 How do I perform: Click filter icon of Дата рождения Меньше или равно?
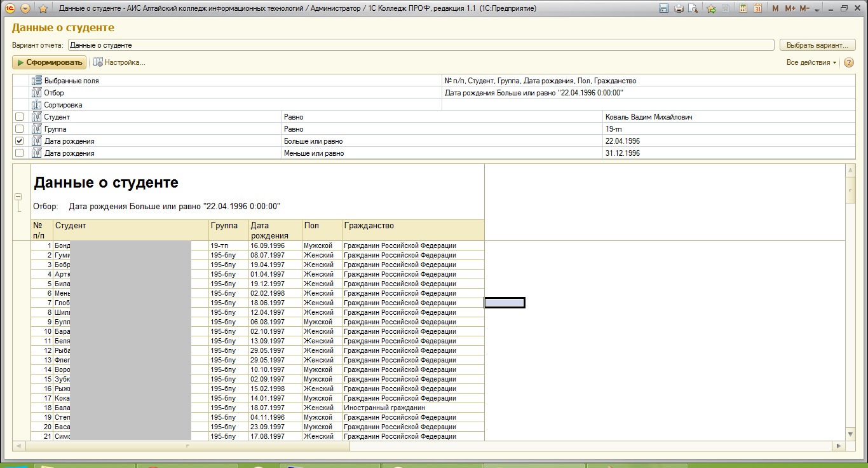click(37, 153)
